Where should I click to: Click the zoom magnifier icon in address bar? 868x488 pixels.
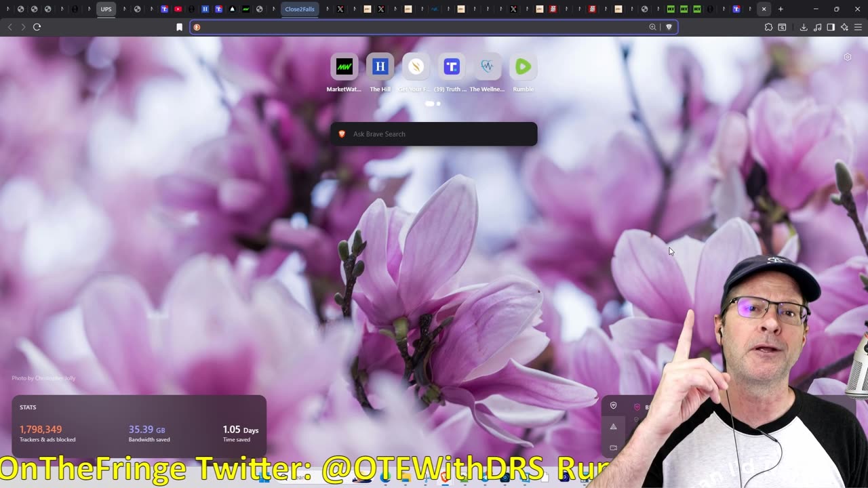[x=652, y=27]
